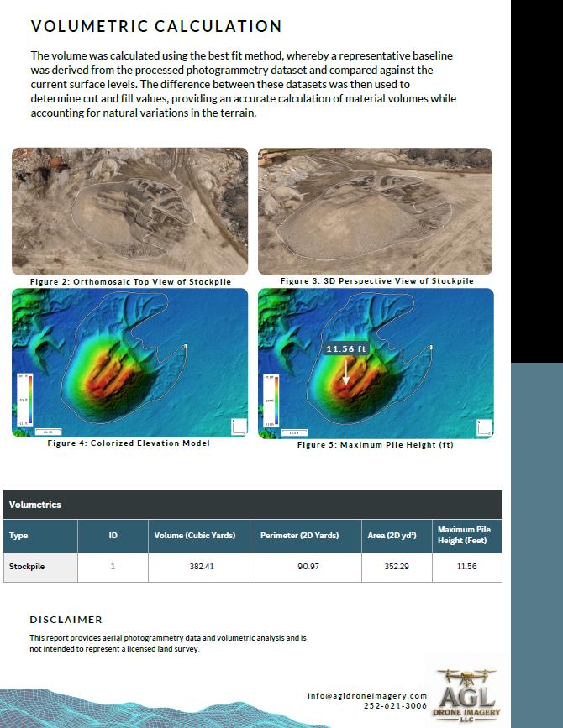The image size is (563, 728).
Task: Click the Disclaimer heading
Action: coord(66,620)
